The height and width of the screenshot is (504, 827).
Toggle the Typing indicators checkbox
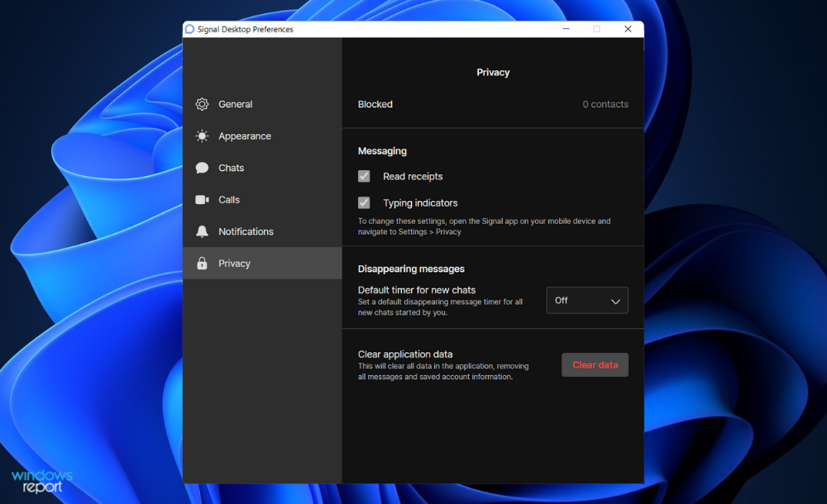[x=364, y=202]
